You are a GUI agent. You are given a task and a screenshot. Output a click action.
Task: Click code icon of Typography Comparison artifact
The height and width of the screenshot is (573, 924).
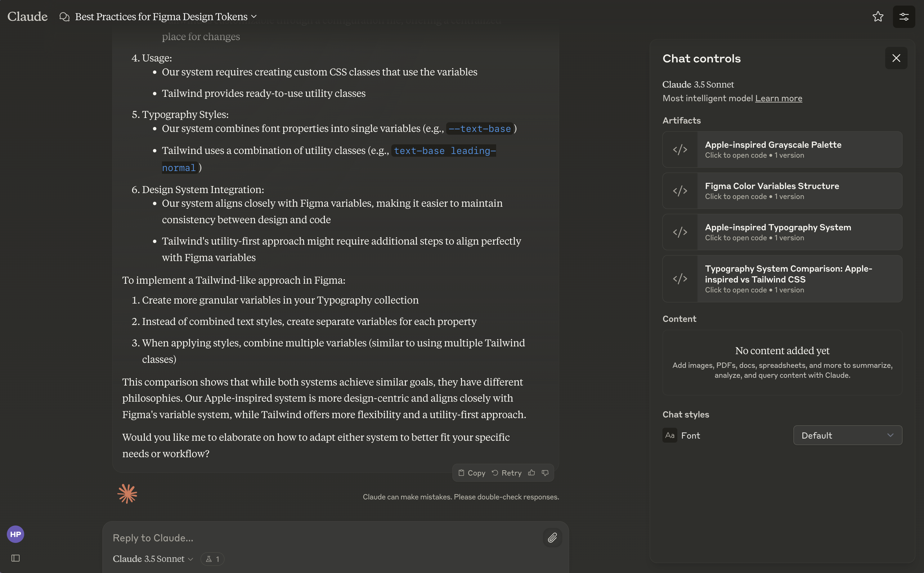click(x=680, y=278)
